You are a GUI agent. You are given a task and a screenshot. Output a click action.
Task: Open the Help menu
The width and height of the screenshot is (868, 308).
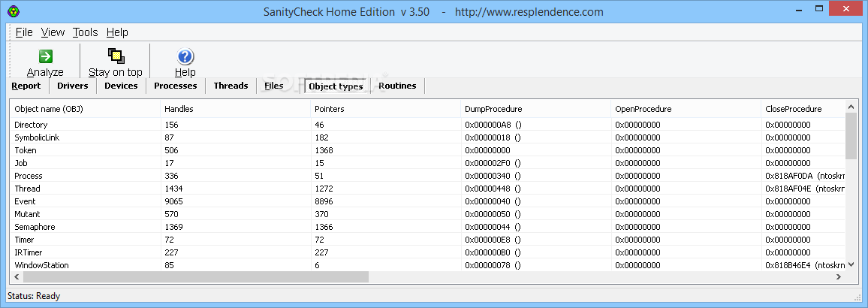[x=117, y=32]
